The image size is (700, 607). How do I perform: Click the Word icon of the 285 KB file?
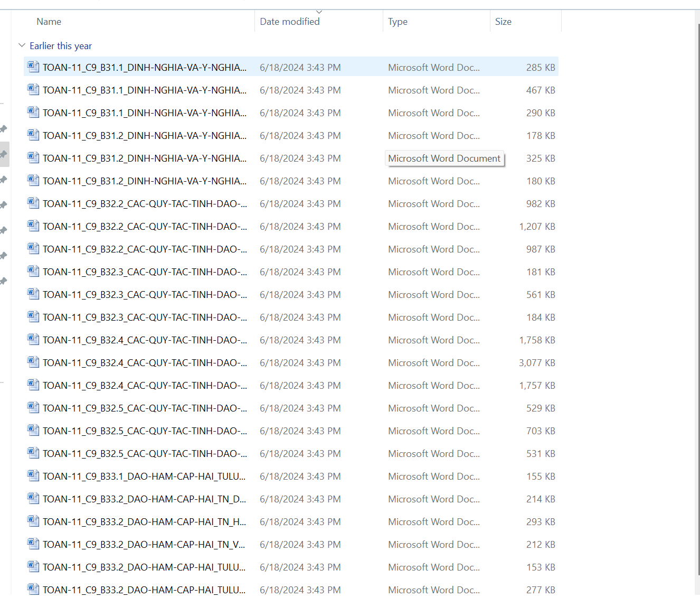tap(33, 67)
